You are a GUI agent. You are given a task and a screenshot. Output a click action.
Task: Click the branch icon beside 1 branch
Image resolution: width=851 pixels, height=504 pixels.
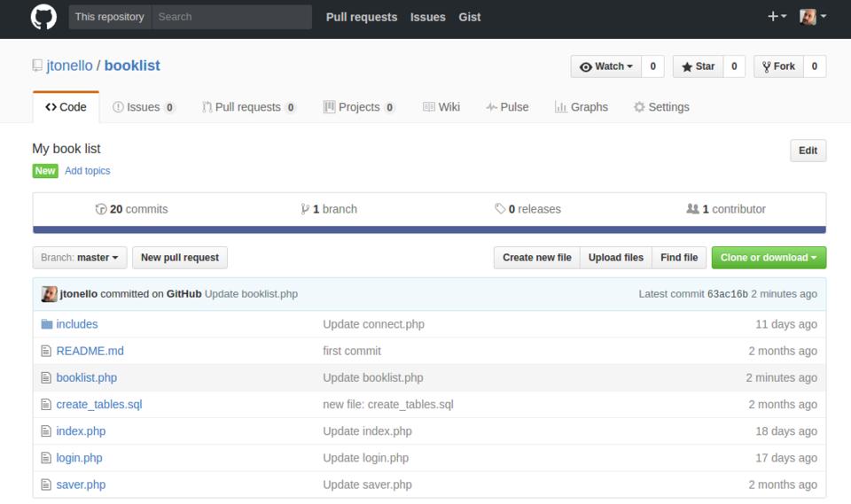(x=305, y=209)
